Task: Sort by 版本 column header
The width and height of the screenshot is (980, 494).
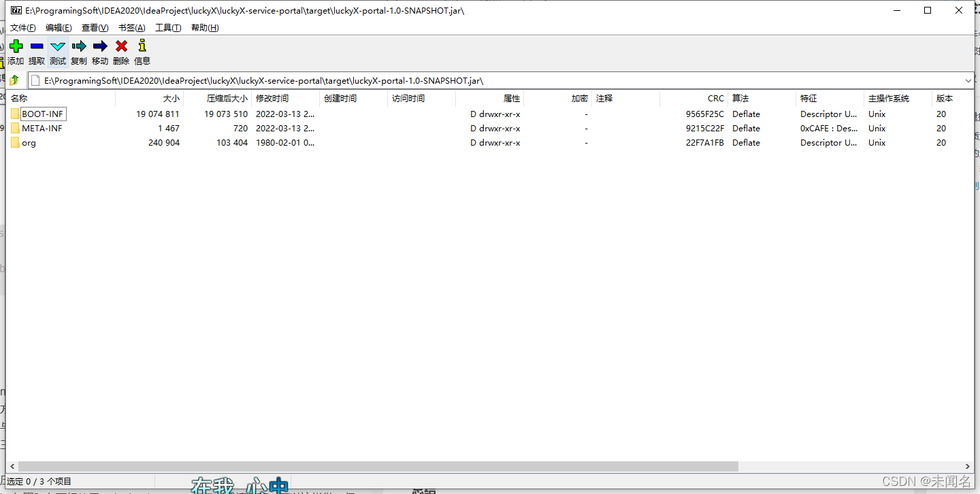Action: (953, 99)
